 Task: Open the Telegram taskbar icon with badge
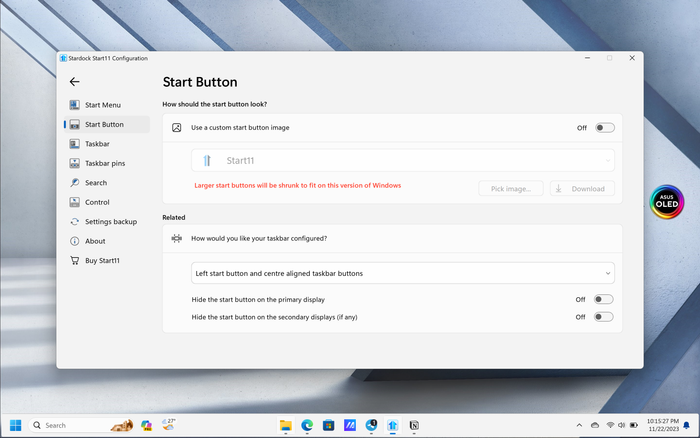pos(371,425)
